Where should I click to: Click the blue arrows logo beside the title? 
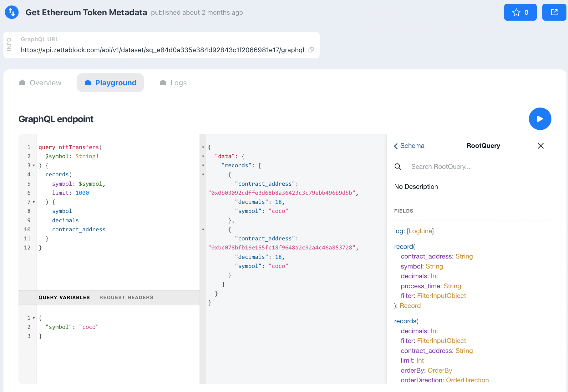coord(12,13)
